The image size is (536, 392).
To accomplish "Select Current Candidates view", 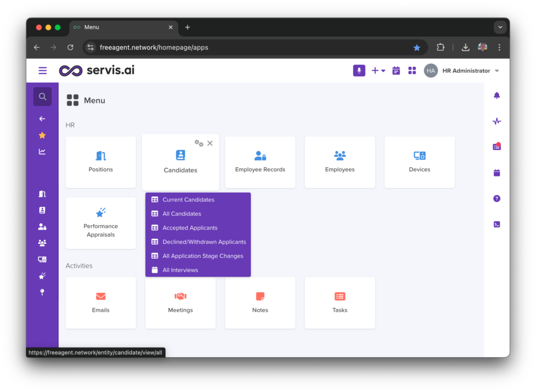I will [x=198, y=199].
